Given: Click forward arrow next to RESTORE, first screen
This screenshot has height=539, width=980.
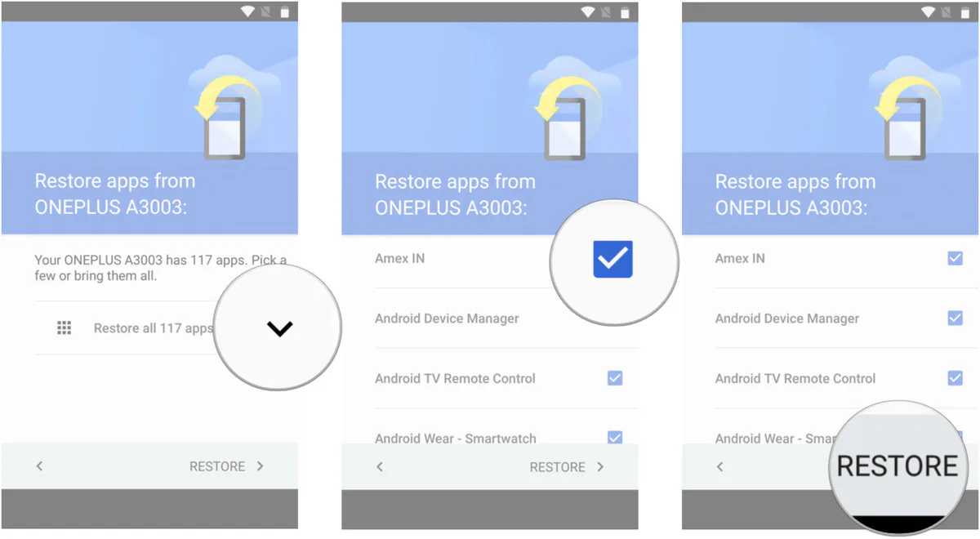Looking at the screenshot, I should 260,466.
